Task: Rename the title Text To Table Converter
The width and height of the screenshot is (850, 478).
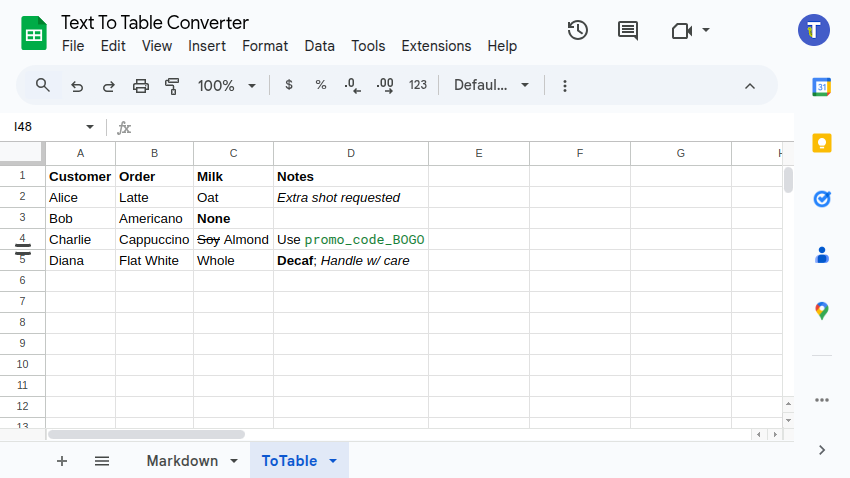Action: click(155, 23)
